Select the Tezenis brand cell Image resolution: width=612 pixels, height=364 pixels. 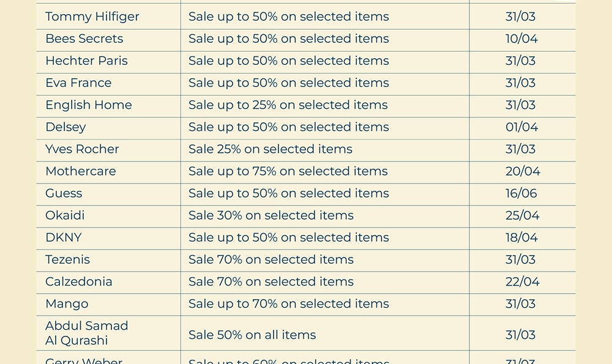pyautogui.click(x=67, y=259)
